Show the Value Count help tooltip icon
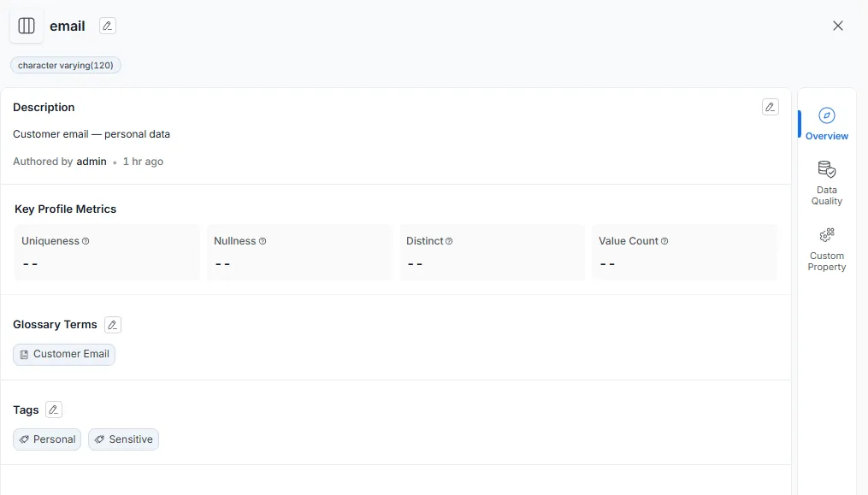This screenshot has height=495, width=868. click(664, 241)
